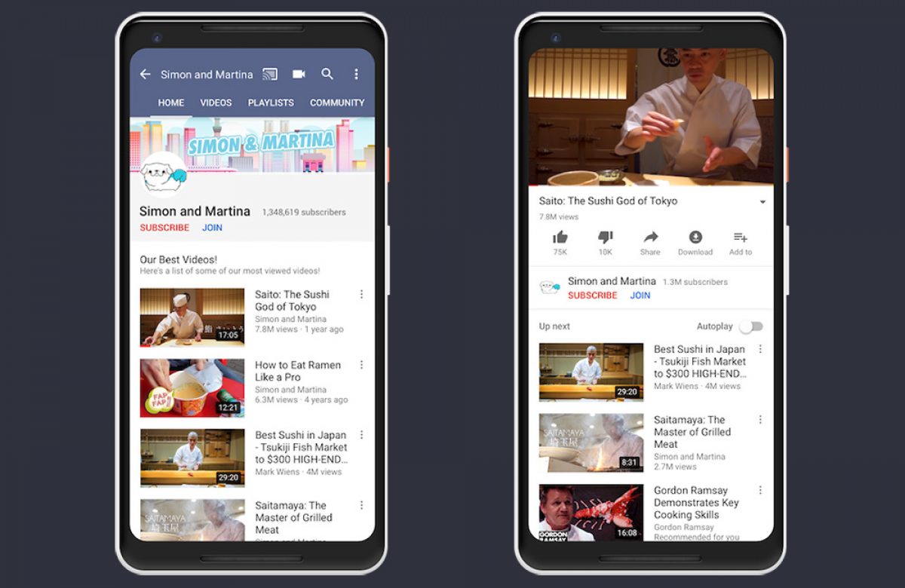Image resolution: width=905 pixels, height=588 pixels.
Task: Tap 'Saitamaya: The Master of Grilled Meat' in Up next
Action: 692,432
